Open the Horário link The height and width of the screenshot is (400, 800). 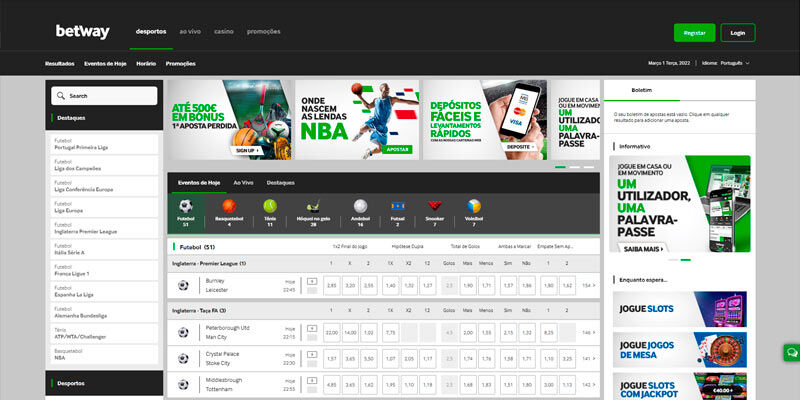tap(146, 64)
